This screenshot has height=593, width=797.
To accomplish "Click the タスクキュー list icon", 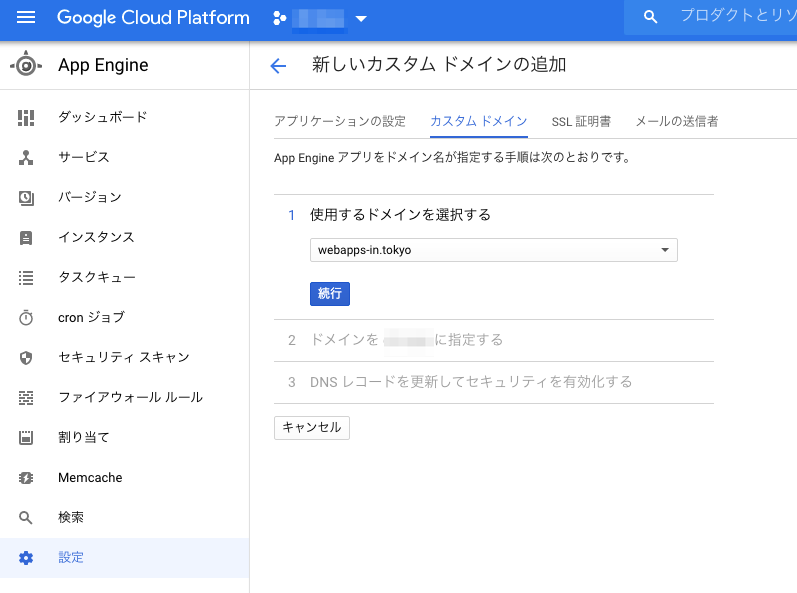I will click(x=26, y=278).
